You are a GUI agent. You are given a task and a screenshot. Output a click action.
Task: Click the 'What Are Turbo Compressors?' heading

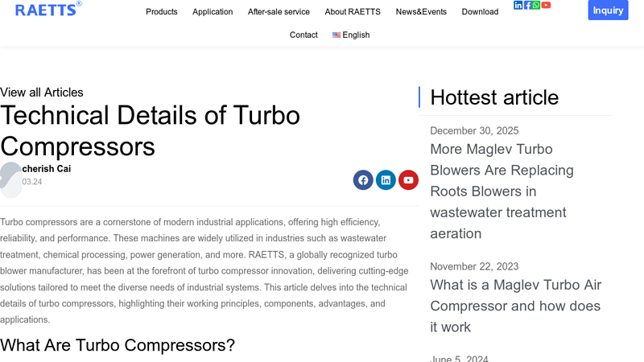tap(118, 345)
